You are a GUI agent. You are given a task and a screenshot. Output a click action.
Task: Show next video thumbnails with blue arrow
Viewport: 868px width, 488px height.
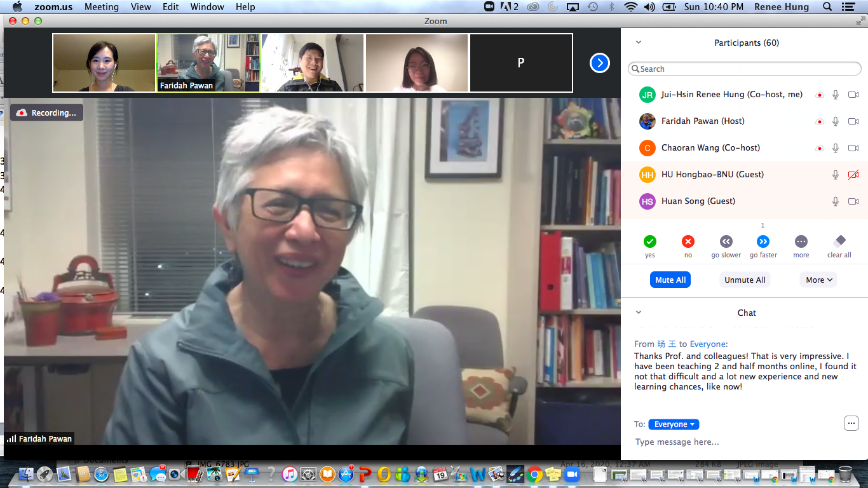600,63
